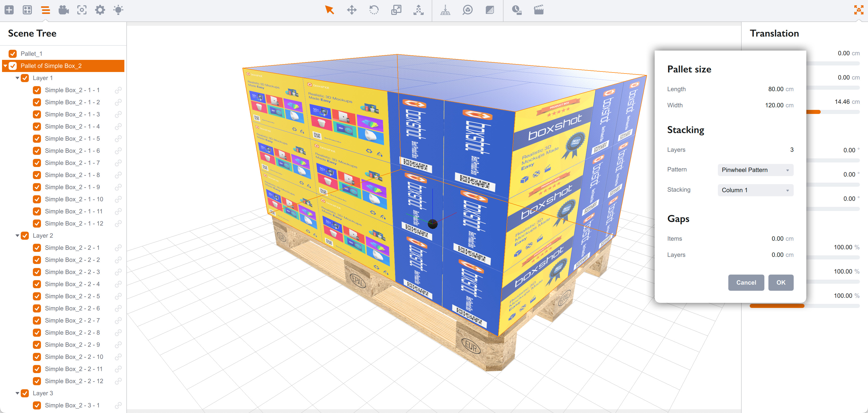This screenshot has width=868, height=413.
Task: Select Pallet of Simple Box_2 in Scene Tree
Action: [x=52, y=66]
